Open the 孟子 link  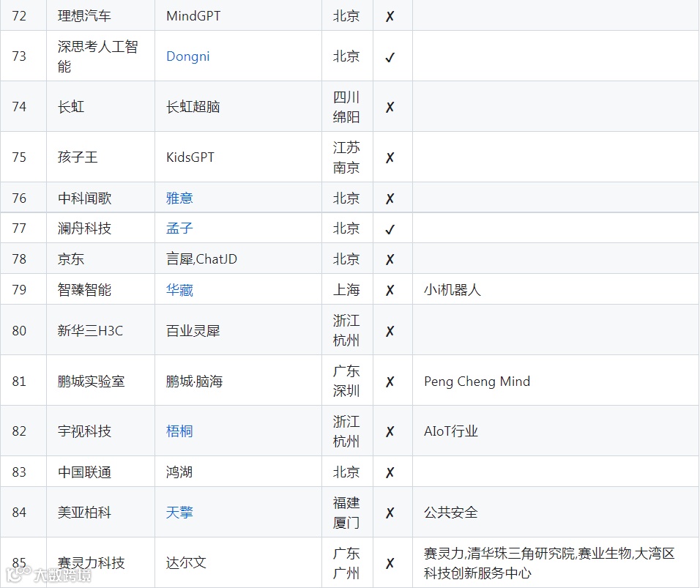[x=179, y=228]
